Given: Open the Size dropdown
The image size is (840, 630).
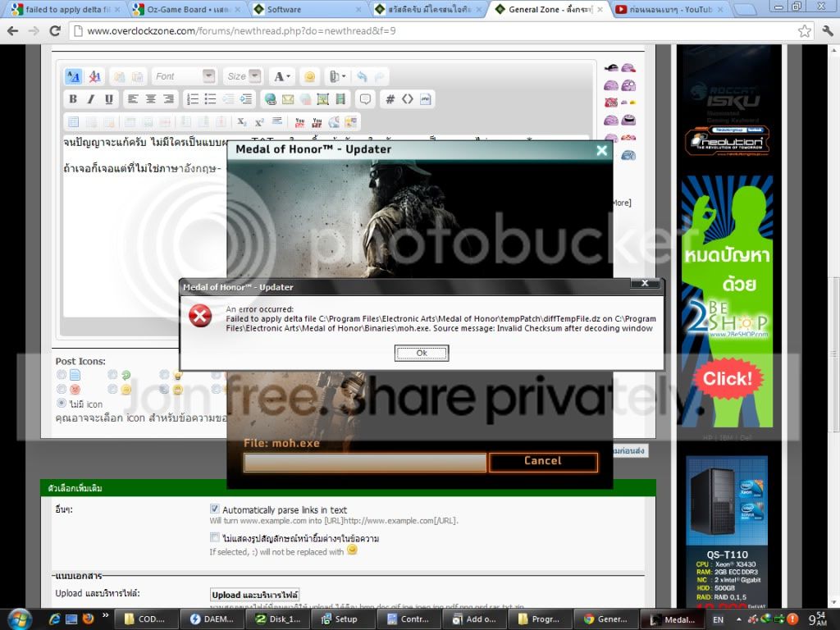Looking at the screenshot, I should coord(244,76).
